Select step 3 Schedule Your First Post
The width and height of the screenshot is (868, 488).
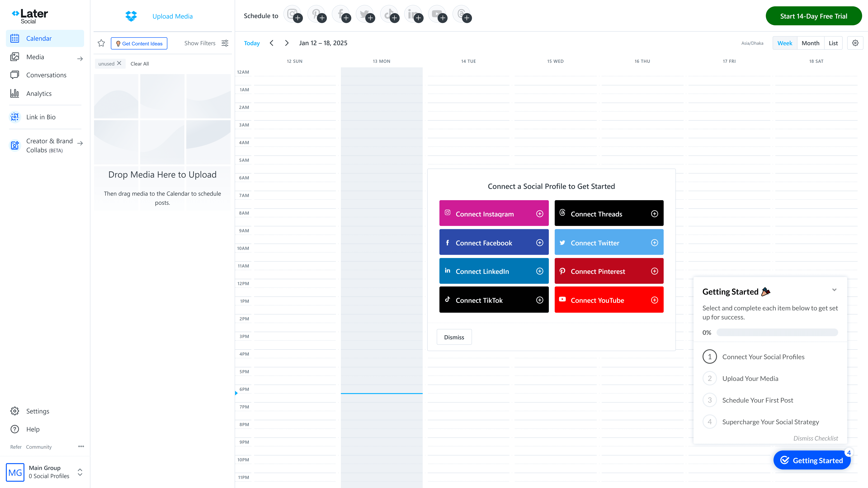[748, 400]
